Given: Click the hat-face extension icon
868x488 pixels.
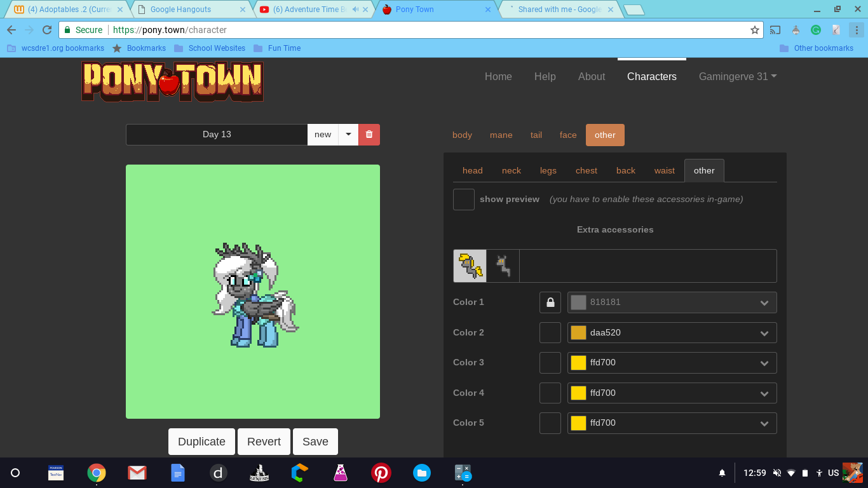Looking at the screenshot, I should [x=796, y=30].
